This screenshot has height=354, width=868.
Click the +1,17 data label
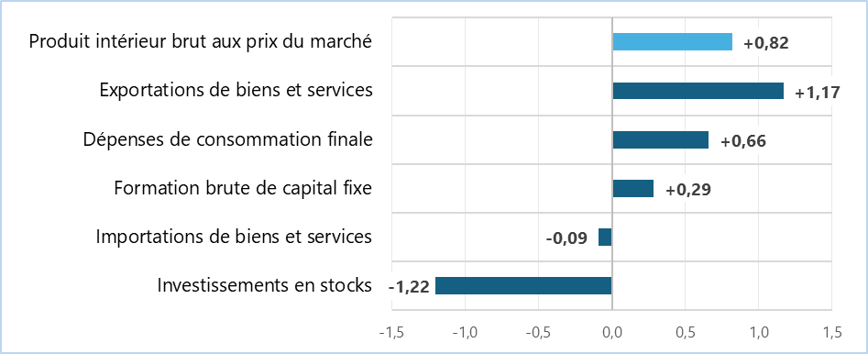click(x=817, y=93)
